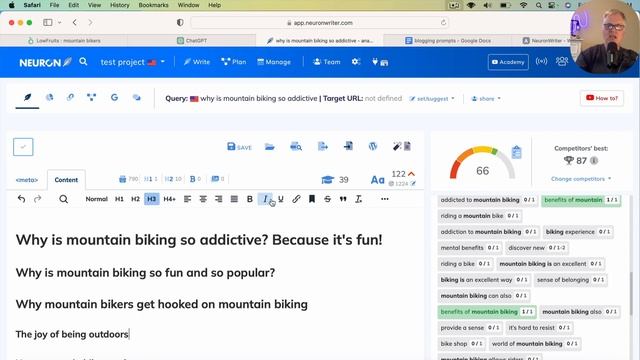640x360 pixels.
Task: Click the export document arrow icon
Action: 322,146
